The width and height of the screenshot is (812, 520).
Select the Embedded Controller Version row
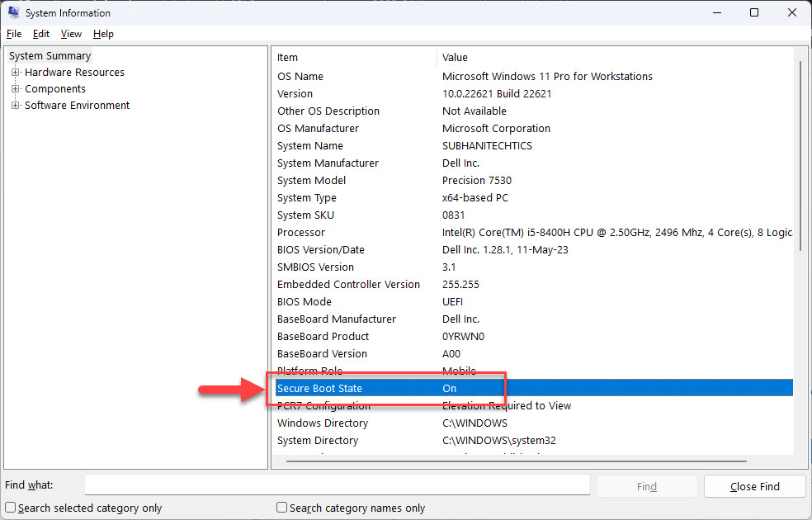(534, 284)
